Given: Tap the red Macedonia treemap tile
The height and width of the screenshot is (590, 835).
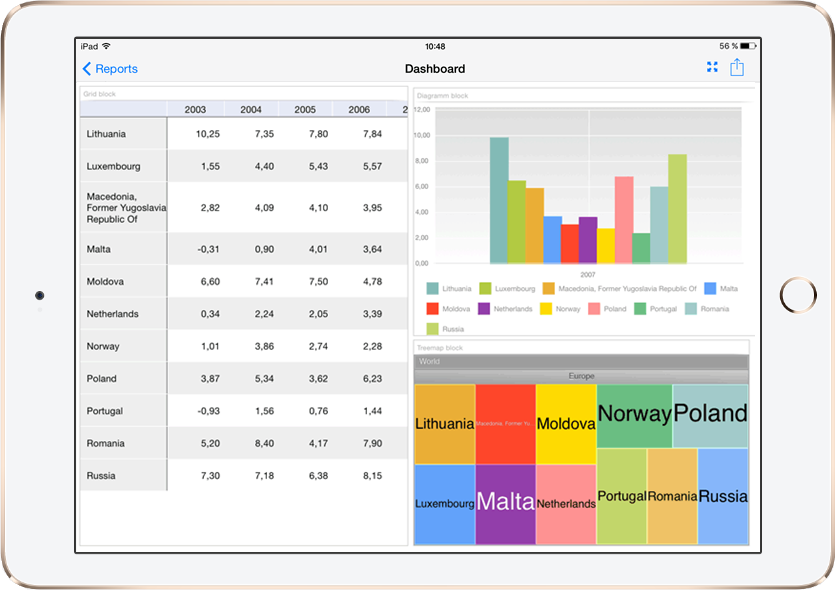Looking at the screenshot, I should (x=505, y=424).
